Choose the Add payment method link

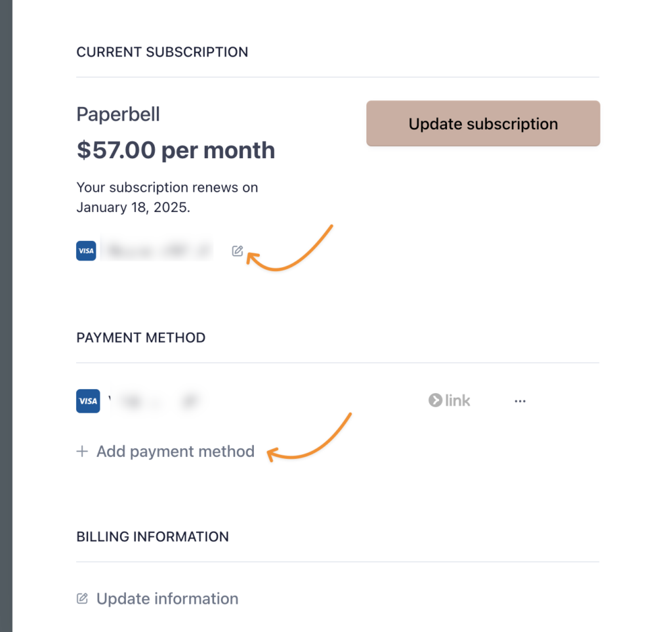[175, 452]
